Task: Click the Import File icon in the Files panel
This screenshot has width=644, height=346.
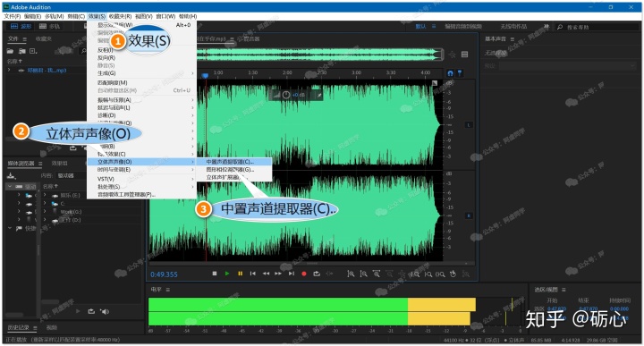Action: tap(21, 51)
